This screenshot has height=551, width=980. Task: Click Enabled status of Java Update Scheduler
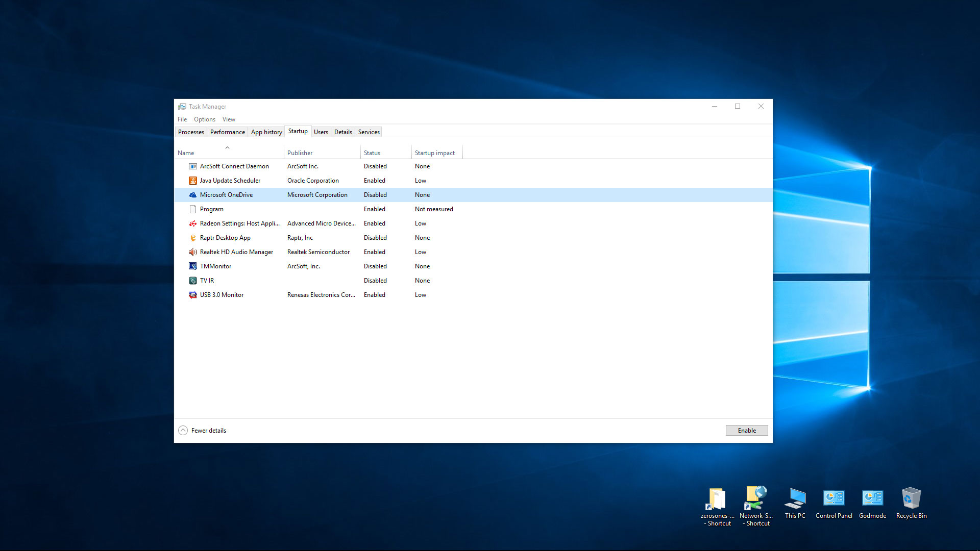pos(374,181)
